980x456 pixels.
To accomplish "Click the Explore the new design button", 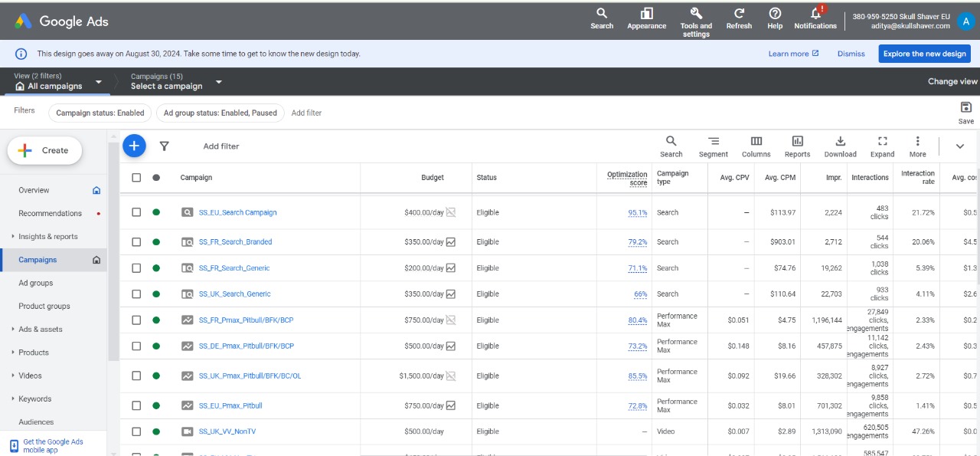I will coord(924,54).
